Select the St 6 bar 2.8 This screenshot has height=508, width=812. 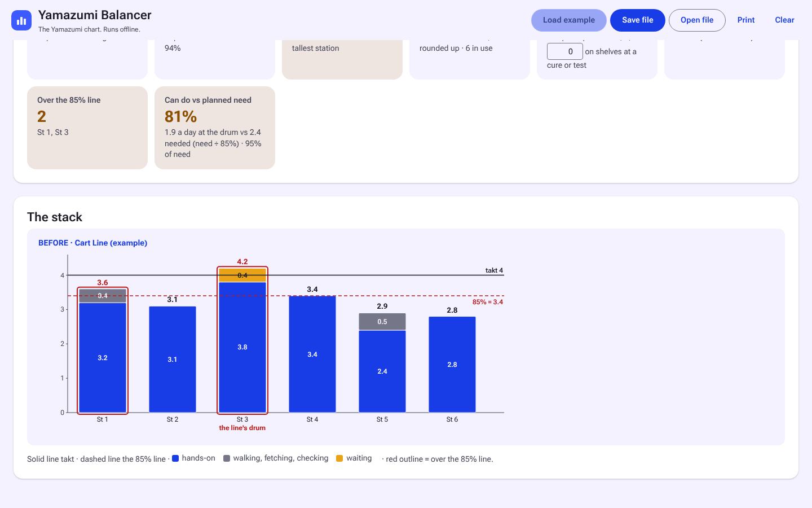point(452,365)
